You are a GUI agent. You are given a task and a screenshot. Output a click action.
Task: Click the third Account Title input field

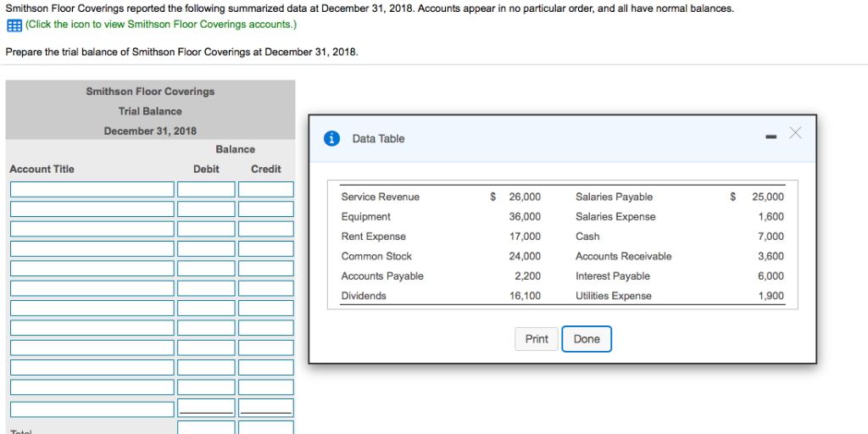[92, 229]
